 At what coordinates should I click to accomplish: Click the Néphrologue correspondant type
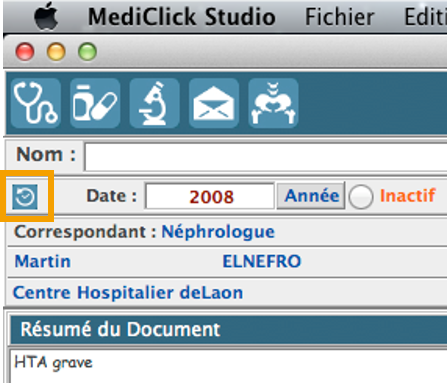(x=218, y=232)
